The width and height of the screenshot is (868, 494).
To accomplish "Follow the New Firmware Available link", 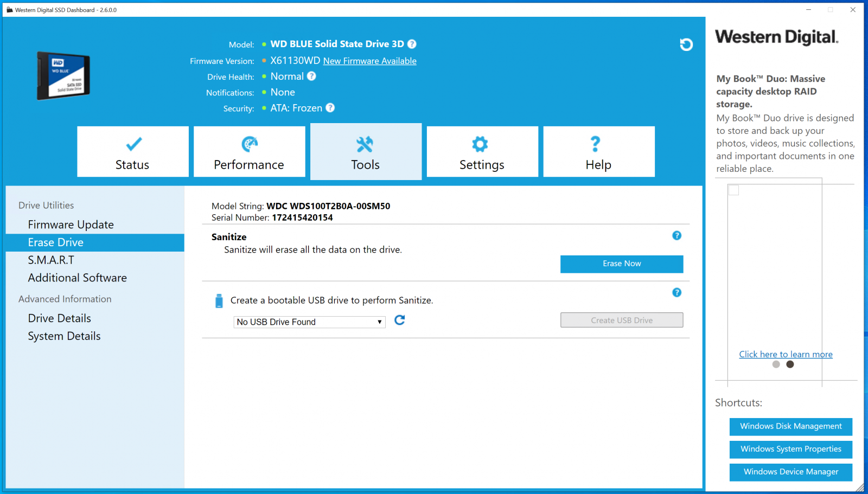I will (369, 61).
